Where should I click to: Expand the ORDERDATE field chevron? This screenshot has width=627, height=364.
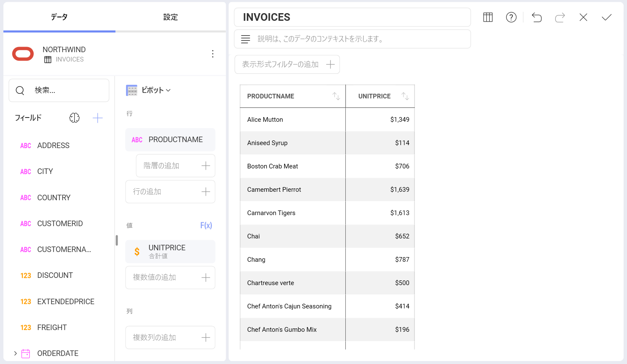(15, 353)
